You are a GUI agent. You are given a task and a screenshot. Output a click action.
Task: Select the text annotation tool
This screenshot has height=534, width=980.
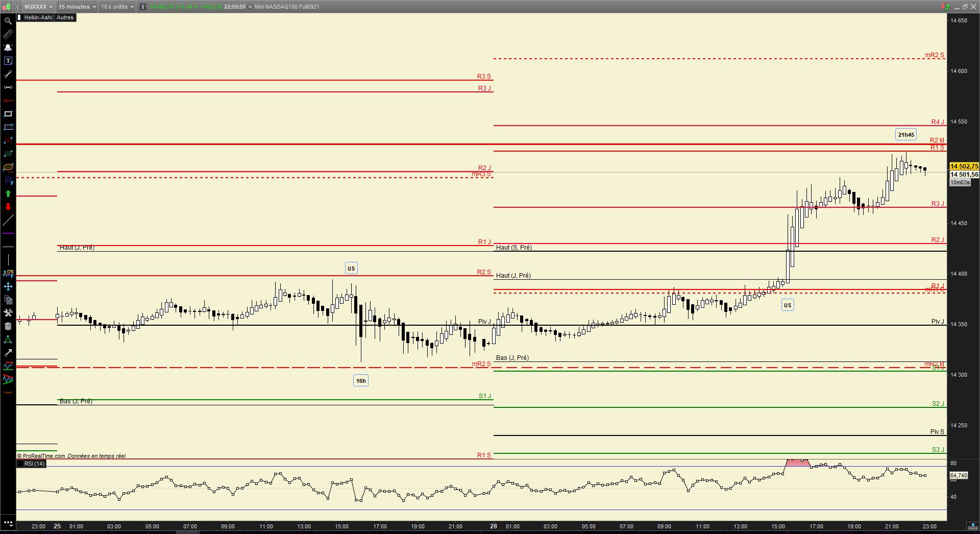click(x=8, y=61)
